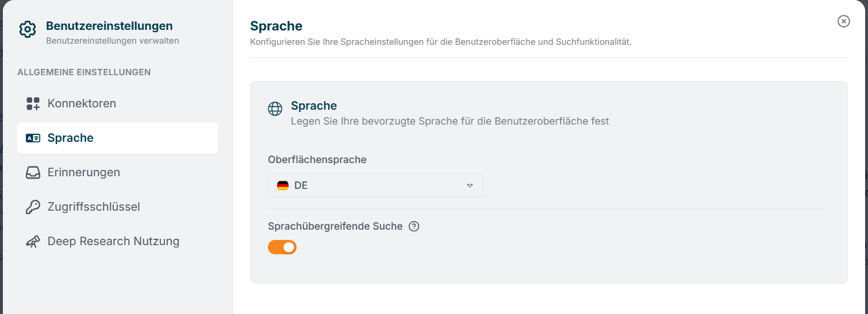
Task: Click the Deep Research telescope icon
Action: pyautogui.click(x=33, y=241)
